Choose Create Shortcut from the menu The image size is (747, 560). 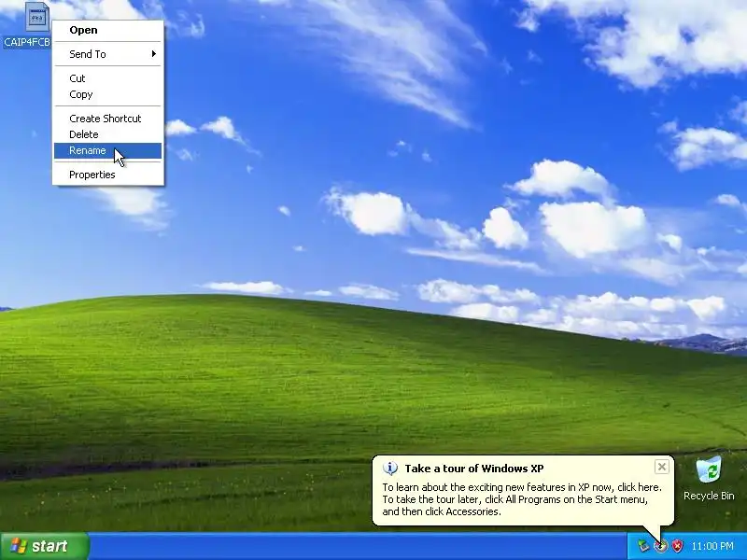tap(107, 119)
